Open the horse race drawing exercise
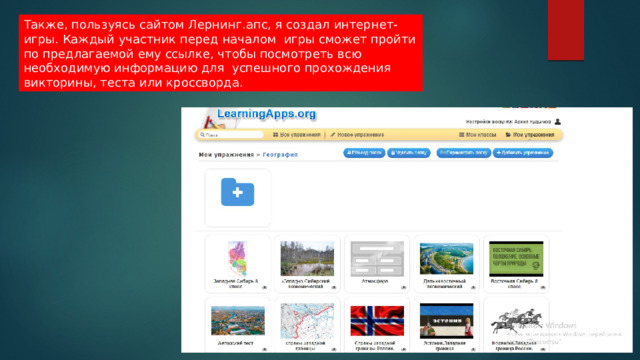640x360 pixels. (516, 321)
